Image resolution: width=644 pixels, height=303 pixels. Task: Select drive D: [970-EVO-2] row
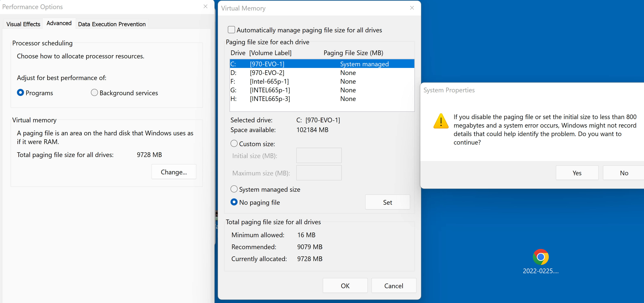click(322, 73)
